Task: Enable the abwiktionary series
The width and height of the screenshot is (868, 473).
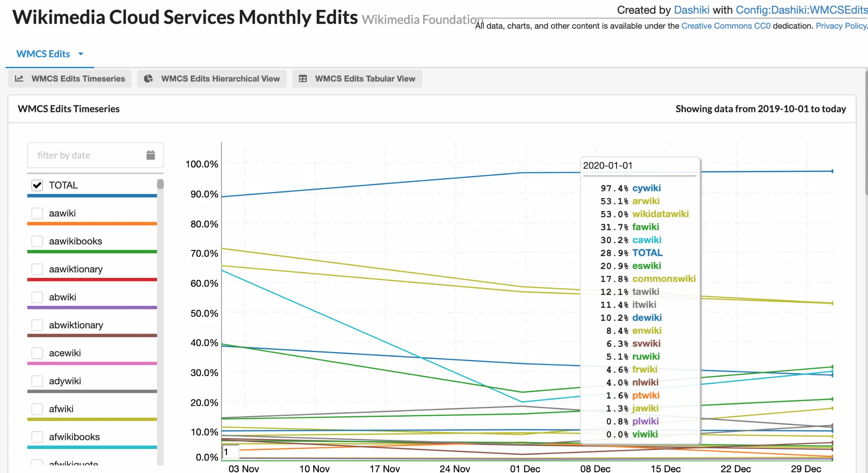Action: (37, 325)
